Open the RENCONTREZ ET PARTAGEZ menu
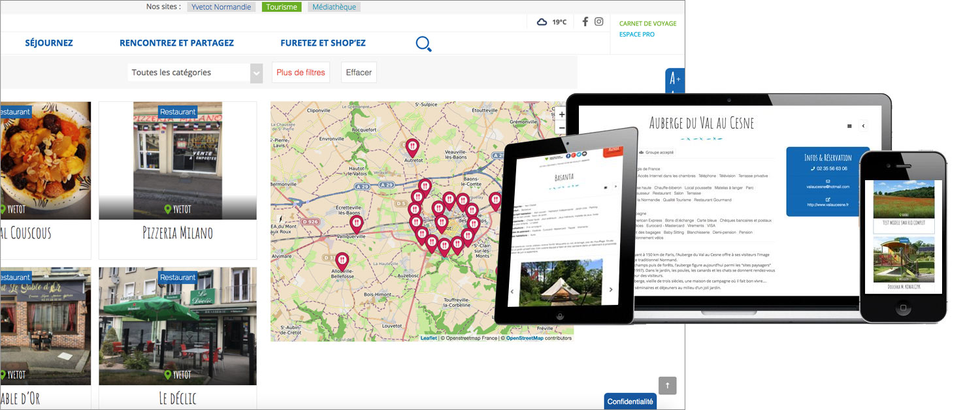 click(176, 43)
